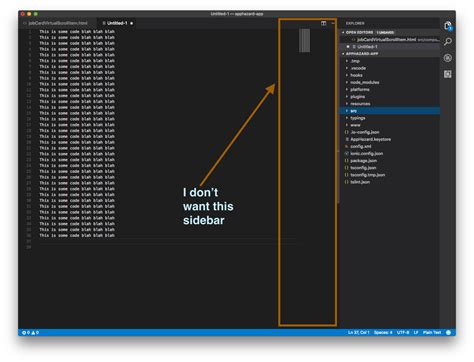Viewport: 474px width, 362px height.
Task: Expand the selected src folder
Action: pyautogui.click(x=390, y=111)
